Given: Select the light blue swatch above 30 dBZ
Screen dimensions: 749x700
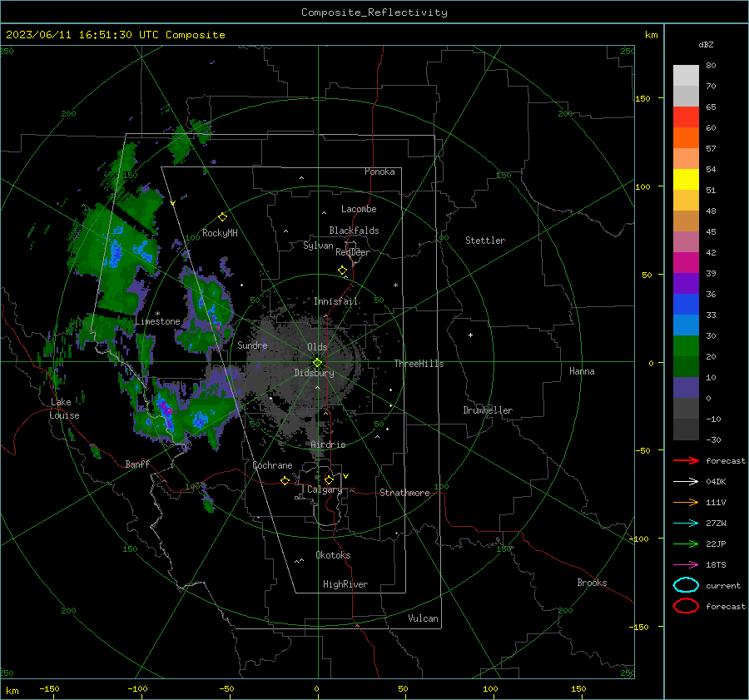Looking at the screenshot, I should (686, 325).
